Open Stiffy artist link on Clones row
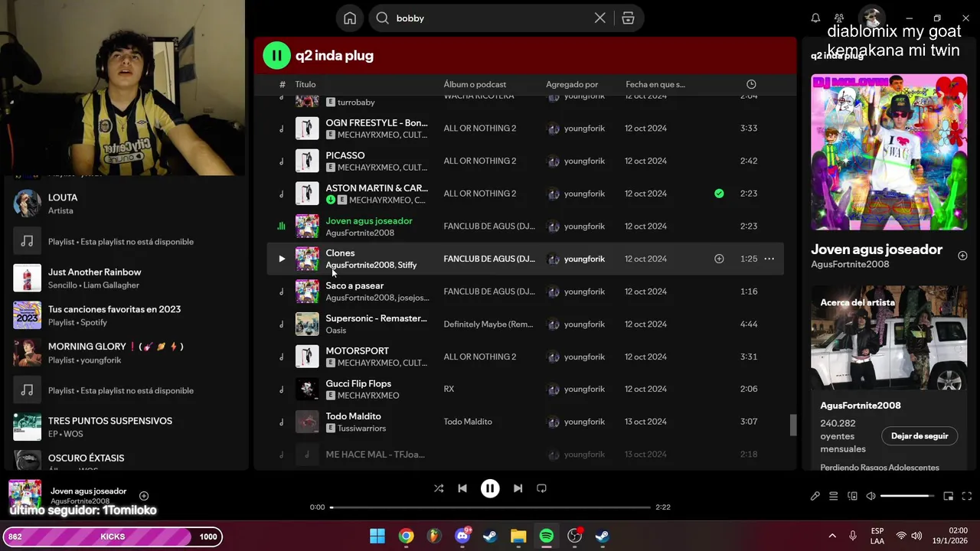 coord(407,265)
